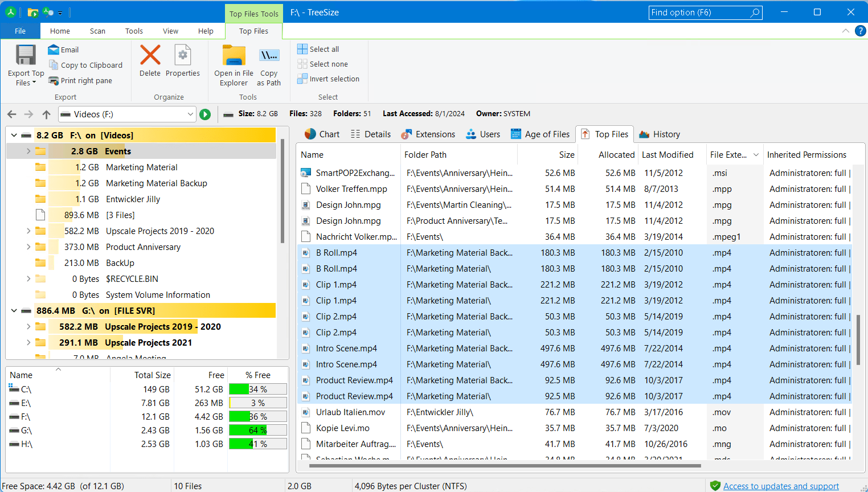
Task: Open the Scan ribbon menu
Action: click(97, 31)
